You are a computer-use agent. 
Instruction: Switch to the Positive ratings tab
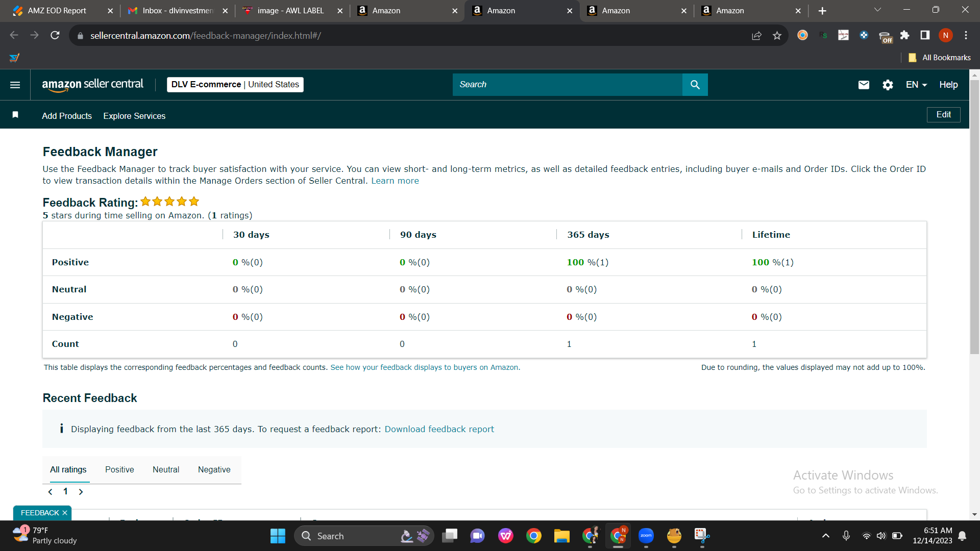(119, 469)
